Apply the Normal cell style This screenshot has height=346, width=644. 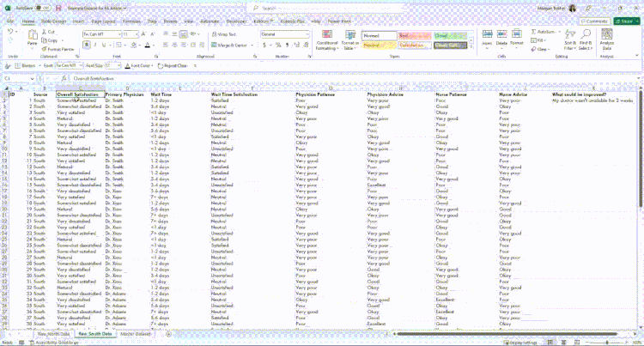point(379,36)
